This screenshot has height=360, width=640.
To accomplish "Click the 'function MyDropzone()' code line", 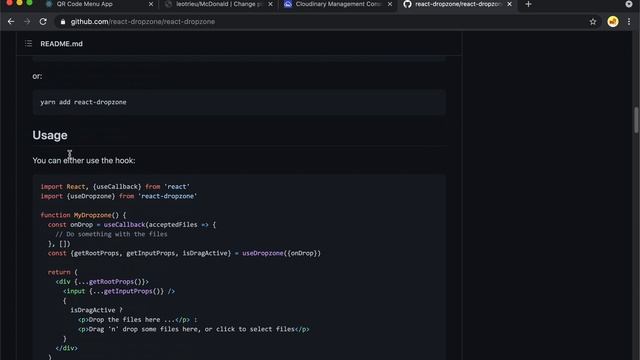I will pyautogui.click(x=83, y=215).
